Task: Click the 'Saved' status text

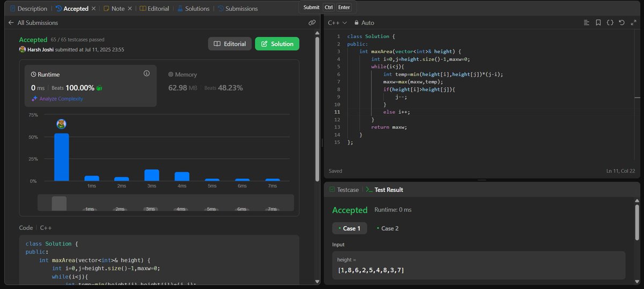Action: (336, 171)
